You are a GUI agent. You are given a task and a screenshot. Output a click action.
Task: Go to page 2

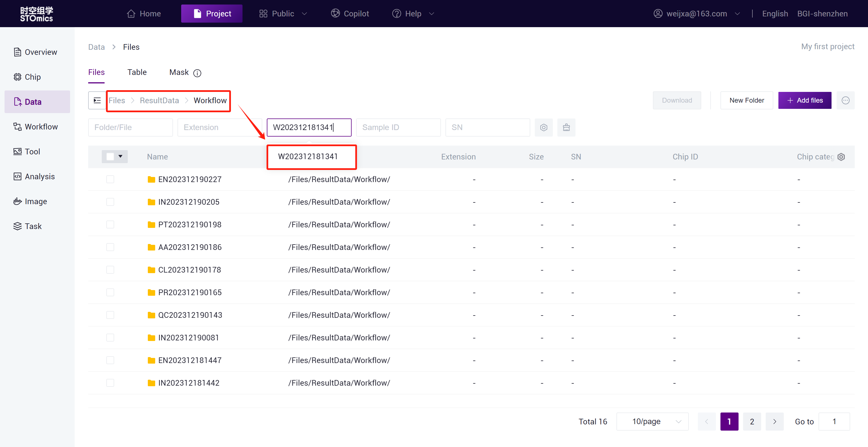tap(752, 422)
